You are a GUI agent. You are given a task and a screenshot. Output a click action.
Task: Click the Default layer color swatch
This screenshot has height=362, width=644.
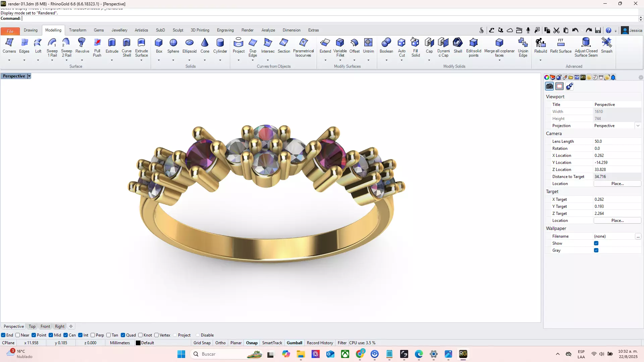[138, 343]
